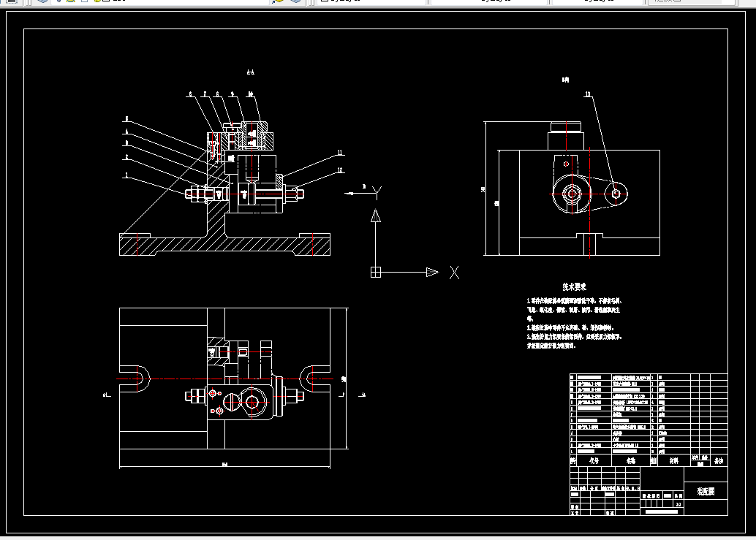
Task: Select part balloon number 13
Action: (587, 94)
